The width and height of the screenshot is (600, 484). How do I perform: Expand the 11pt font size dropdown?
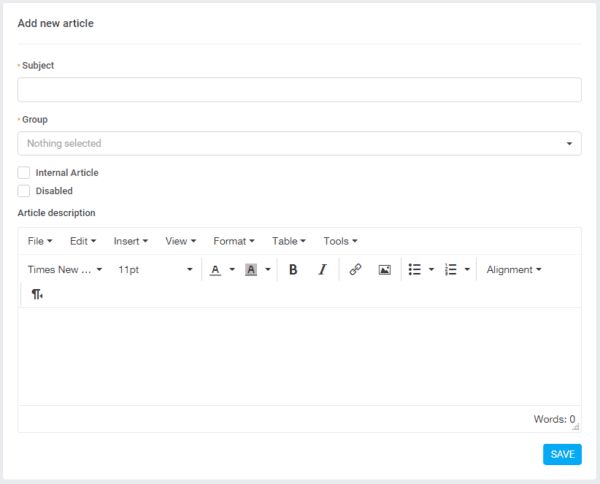pos(155,270)
